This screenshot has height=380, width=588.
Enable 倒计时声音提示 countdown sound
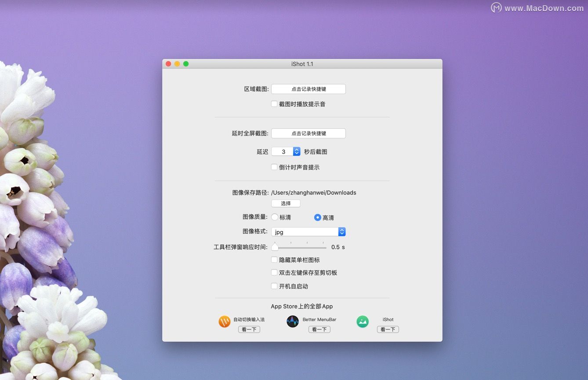(x=274, y=167)
